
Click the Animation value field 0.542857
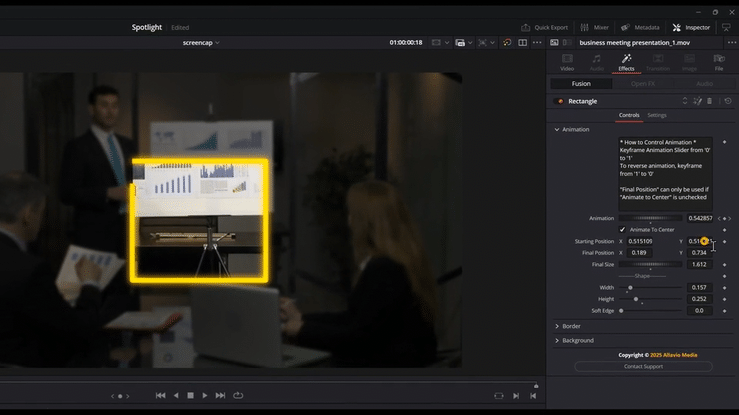tap(700, 218)
